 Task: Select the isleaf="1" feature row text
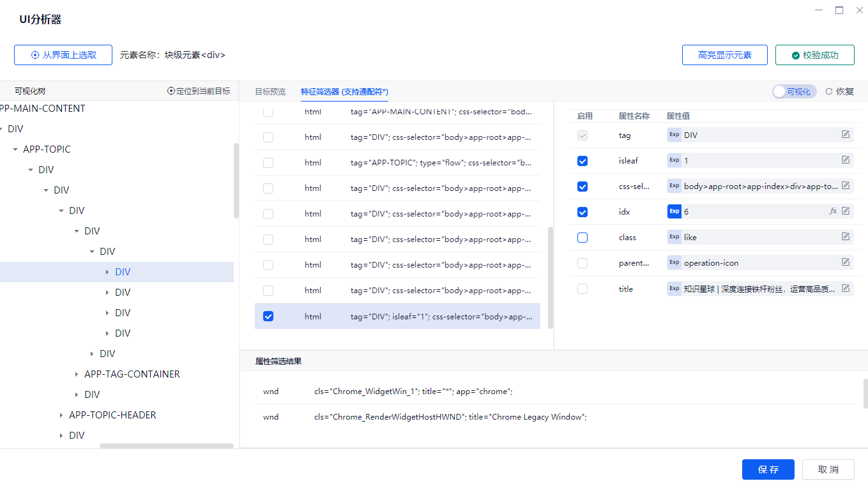click(441, 316)
